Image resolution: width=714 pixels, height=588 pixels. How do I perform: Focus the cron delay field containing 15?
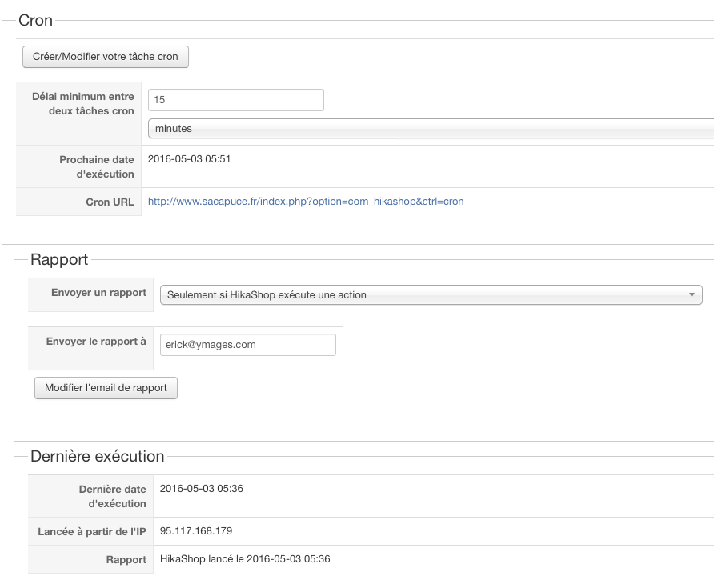click(235, 100)
